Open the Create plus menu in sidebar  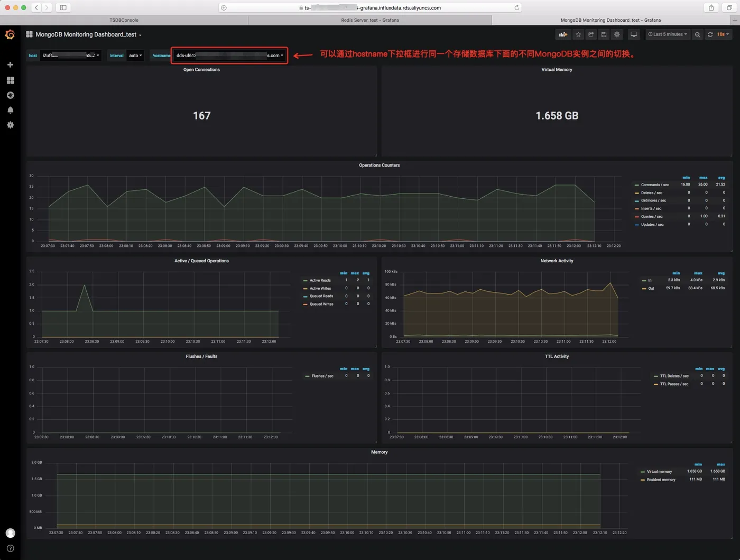tap(10, 65)
